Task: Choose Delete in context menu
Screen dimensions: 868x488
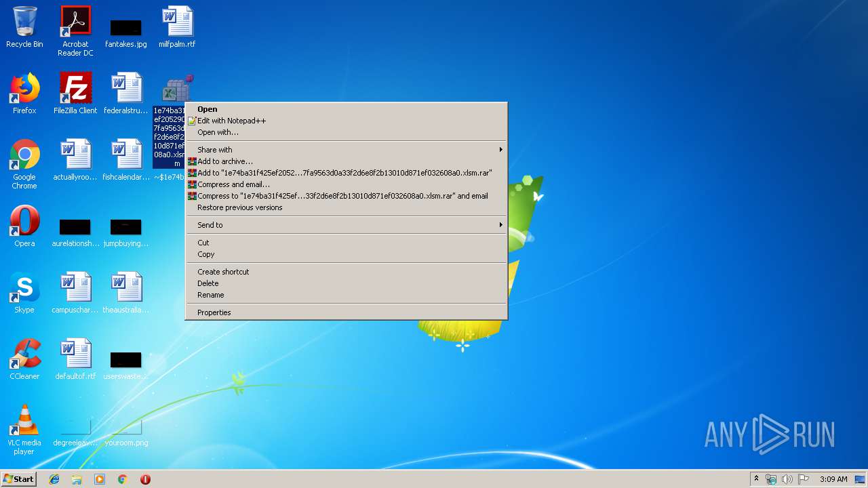Action: pos(346,283)
